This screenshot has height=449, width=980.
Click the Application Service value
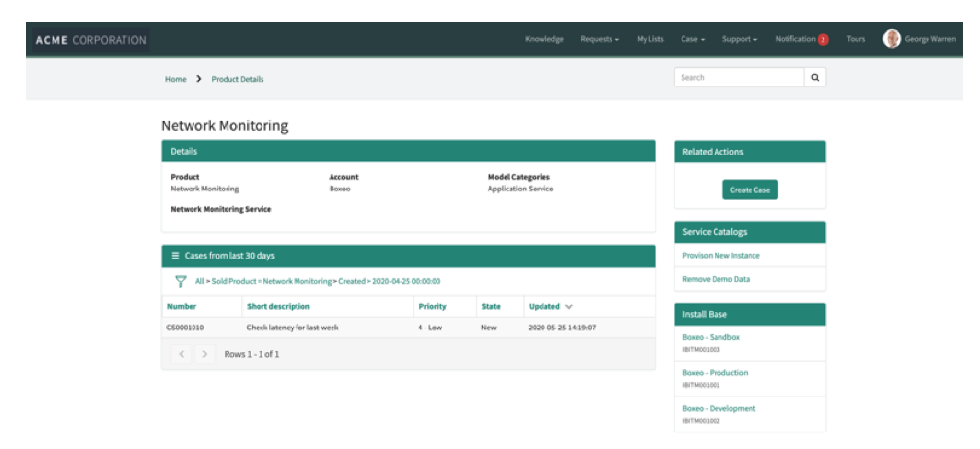tap(521, 189)
